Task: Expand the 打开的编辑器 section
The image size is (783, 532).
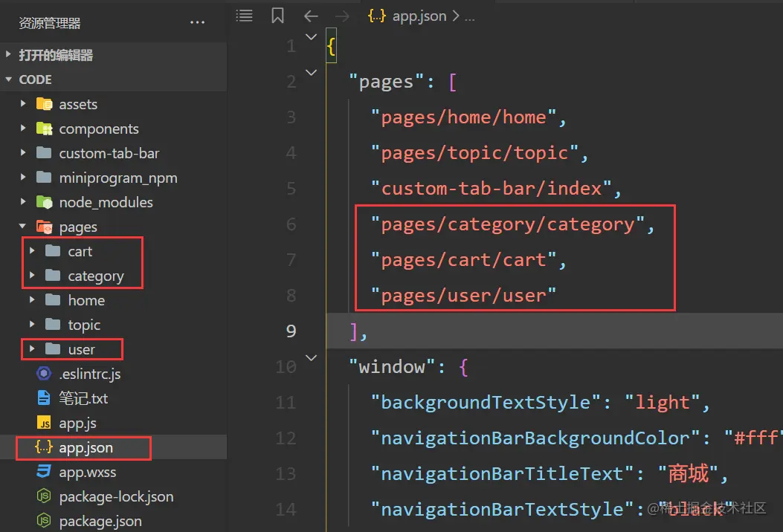Action: [x=8, y=54]
